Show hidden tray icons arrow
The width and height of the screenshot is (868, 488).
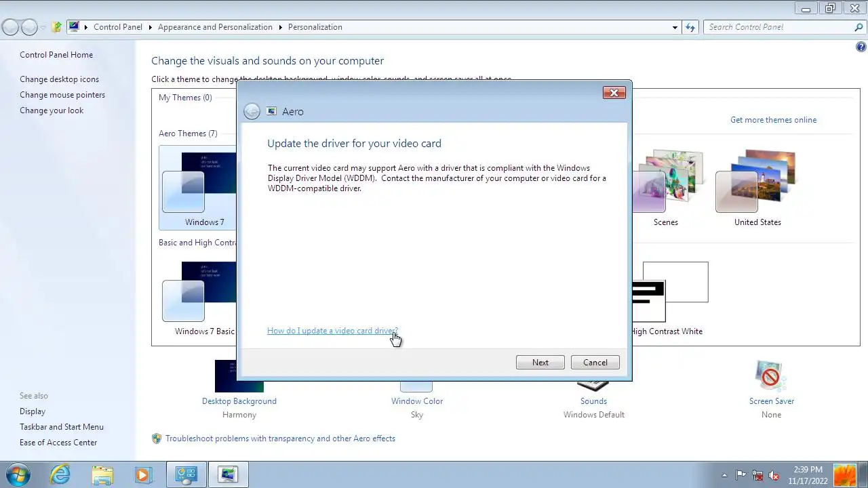(724, 475)
